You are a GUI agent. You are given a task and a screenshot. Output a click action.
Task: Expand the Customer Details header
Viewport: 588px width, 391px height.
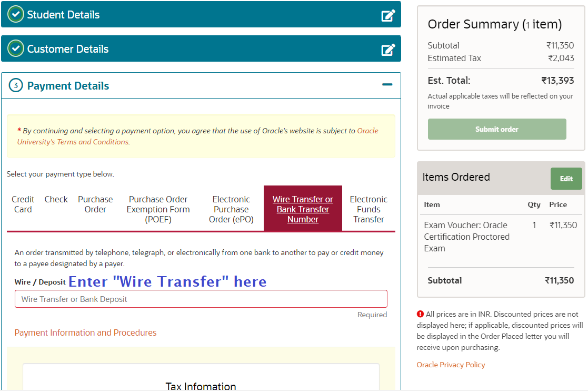[x=201, y=49]
